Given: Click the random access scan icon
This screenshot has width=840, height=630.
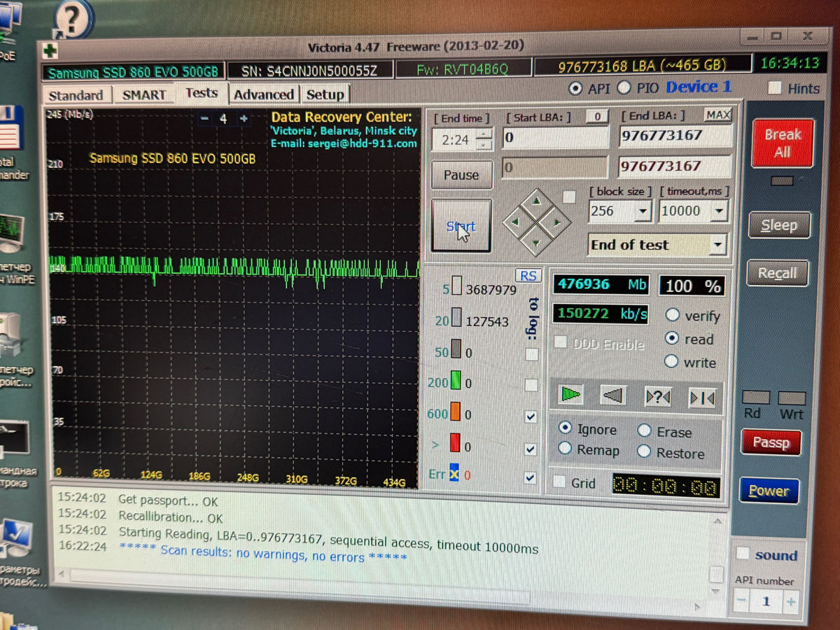Looking at the screenshot, I should (658, 398).
